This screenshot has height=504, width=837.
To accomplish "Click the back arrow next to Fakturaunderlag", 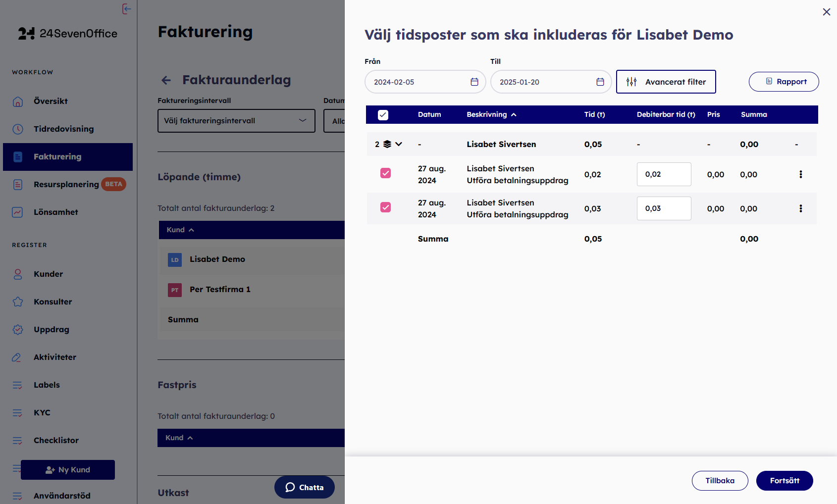I will point(166,80).
